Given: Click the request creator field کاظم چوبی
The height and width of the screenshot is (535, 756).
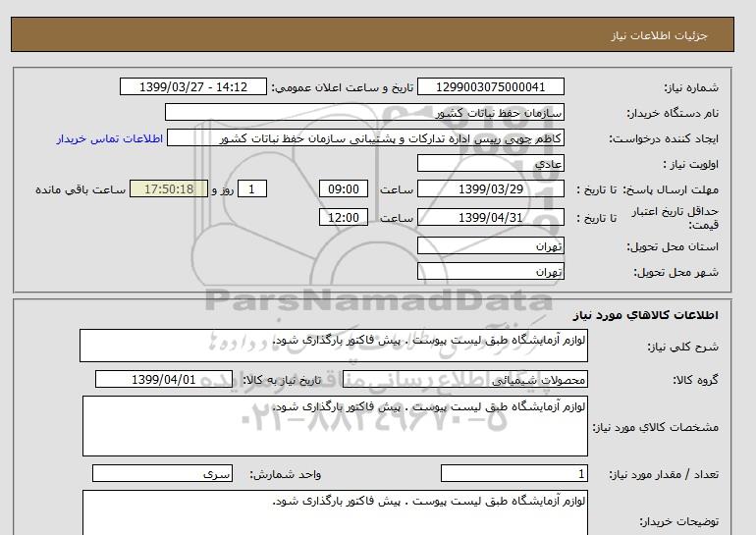Looking at the screenshot, I should pos(365,138).
